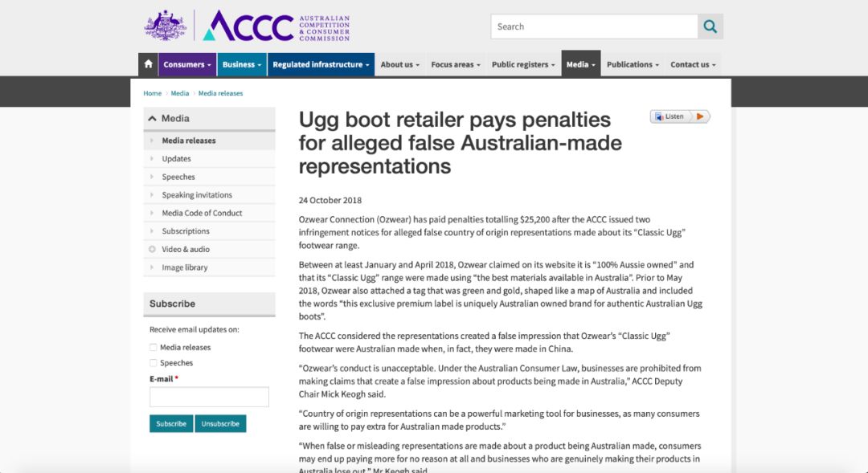Screen dimensions: 868x473
Task: Click the article headline text
Action: click(460, 143)
